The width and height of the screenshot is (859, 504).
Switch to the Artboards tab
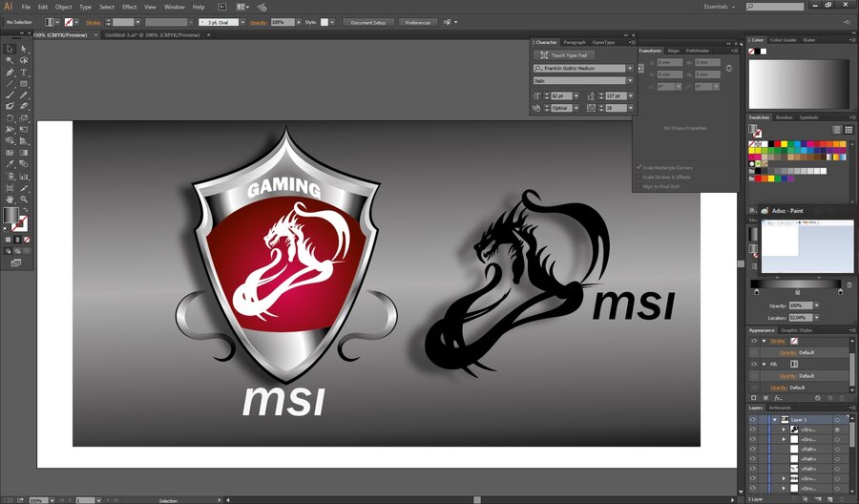point(780,408)
